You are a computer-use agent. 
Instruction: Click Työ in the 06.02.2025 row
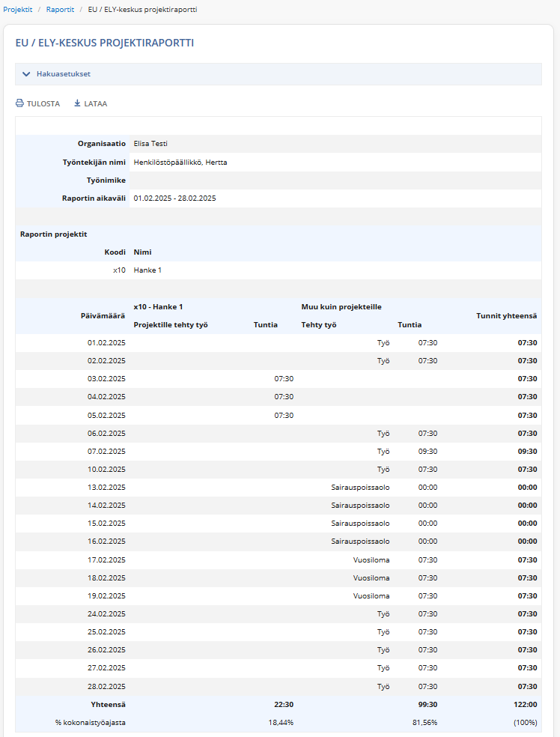tap(383, 434)
